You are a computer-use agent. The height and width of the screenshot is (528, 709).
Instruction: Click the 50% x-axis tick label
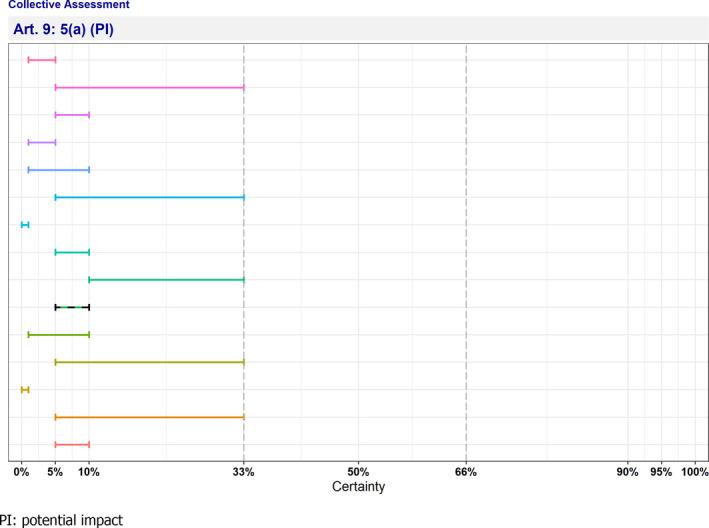358,472
